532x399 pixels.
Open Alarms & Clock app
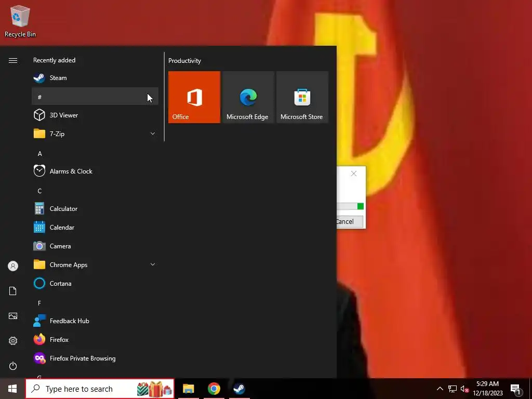95,171
